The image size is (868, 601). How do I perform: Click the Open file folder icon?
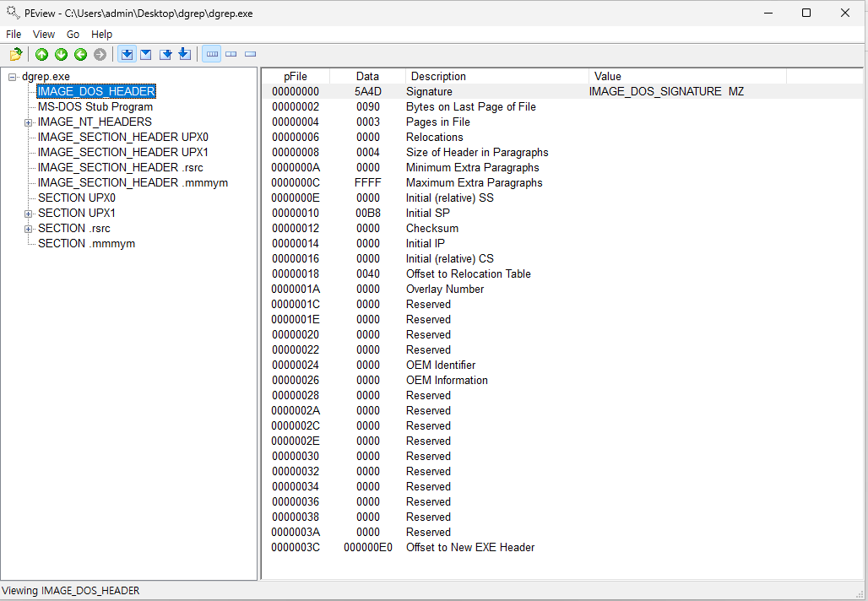(x=16, y=54)
